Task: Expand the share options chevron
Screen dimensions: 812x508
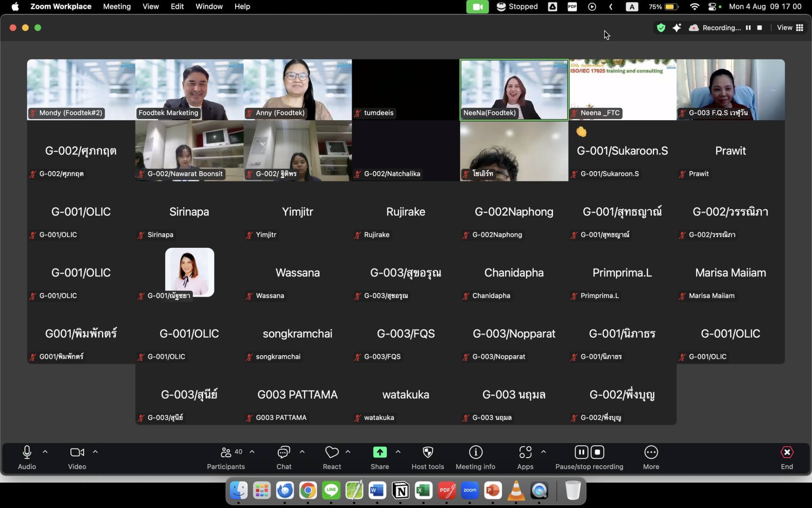Action: (398, 452)
